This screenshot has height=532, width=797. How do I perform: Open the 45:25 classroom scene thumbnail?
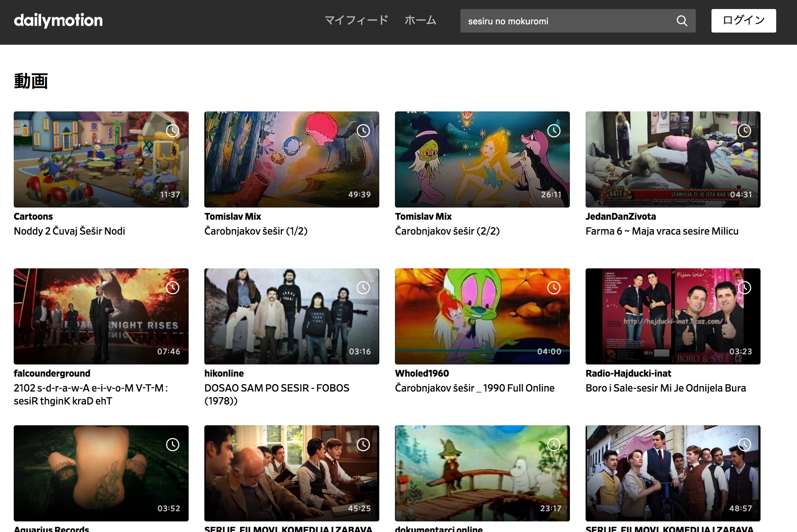[x=292, y=473]
